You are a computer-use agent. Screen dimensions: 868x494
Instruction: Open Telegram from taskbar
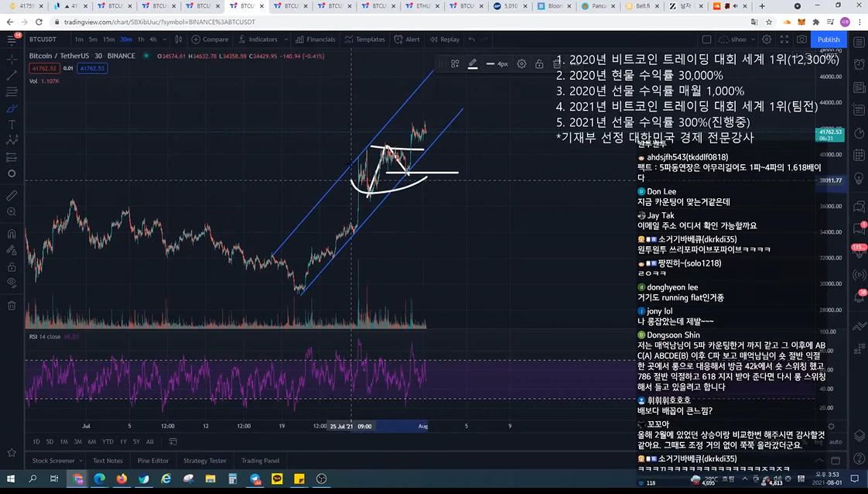click(x=255, y=479)
